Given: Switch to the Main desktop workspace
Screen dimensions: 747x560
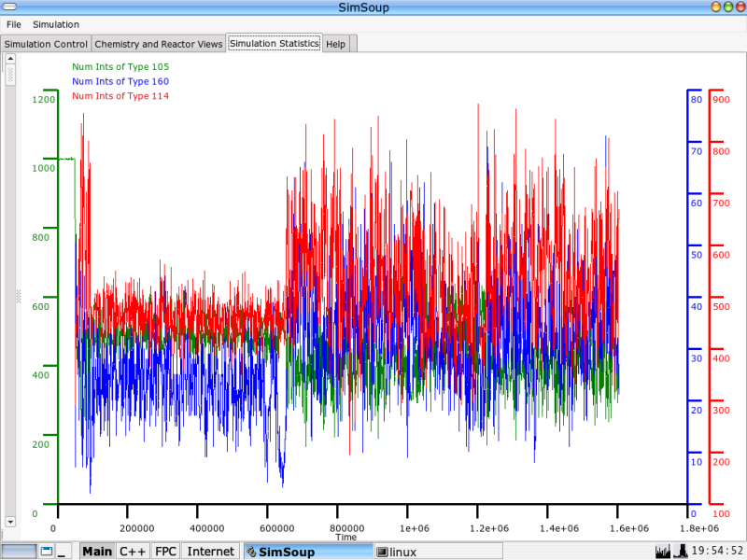Looking at the screenshot, I should point(96,552).
